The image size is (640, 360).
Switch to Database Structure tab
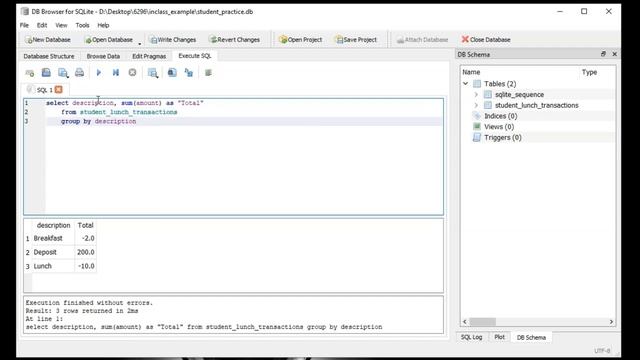point(49,56)
